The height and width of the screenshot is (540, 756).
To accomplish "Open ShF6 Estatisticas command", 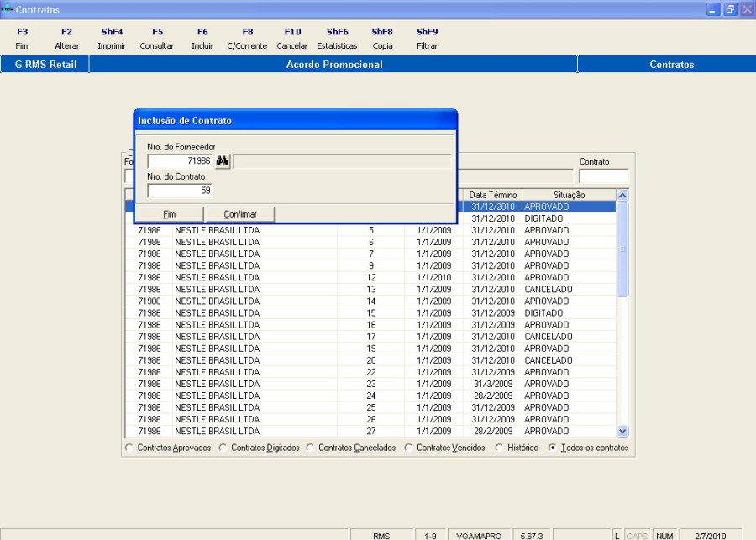I will (337, 39).
